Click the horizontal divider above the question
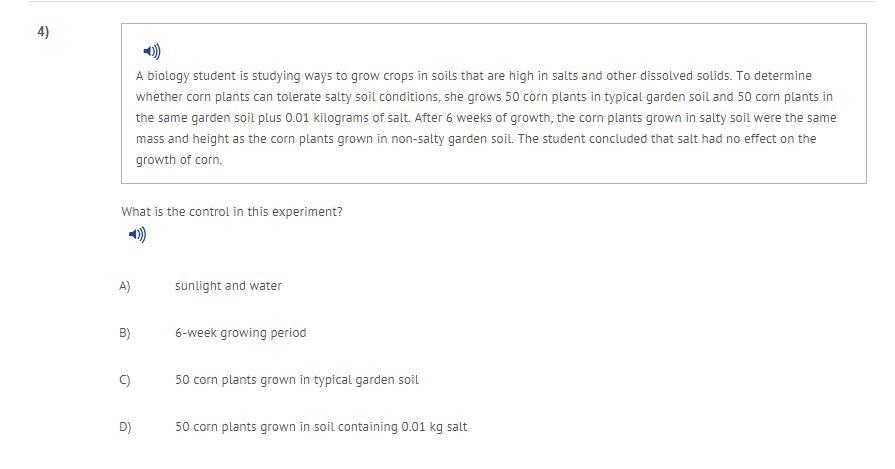Viewport: 895px width, 469px height. tap(451, 1)
